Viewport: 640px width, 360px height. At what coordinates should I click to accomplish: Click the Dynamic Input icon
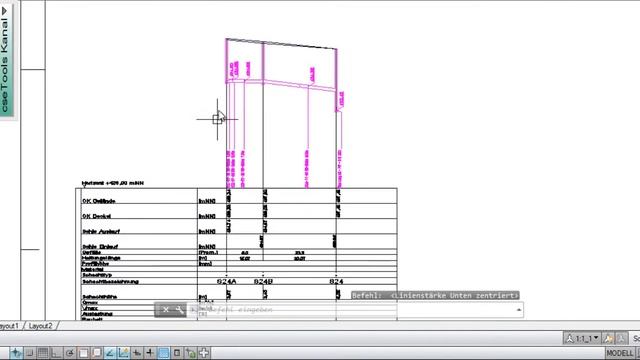point(137,353)
